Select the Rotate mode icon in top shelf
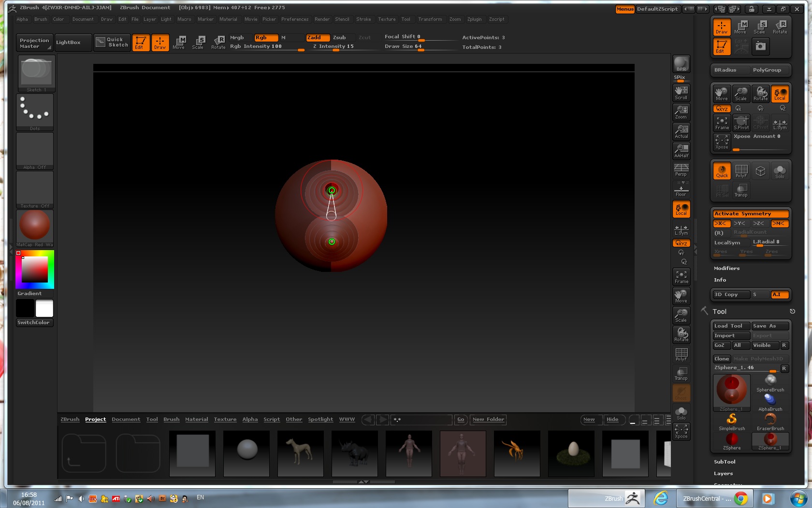Screen dimensions: 812x508 tap(218, 43)
